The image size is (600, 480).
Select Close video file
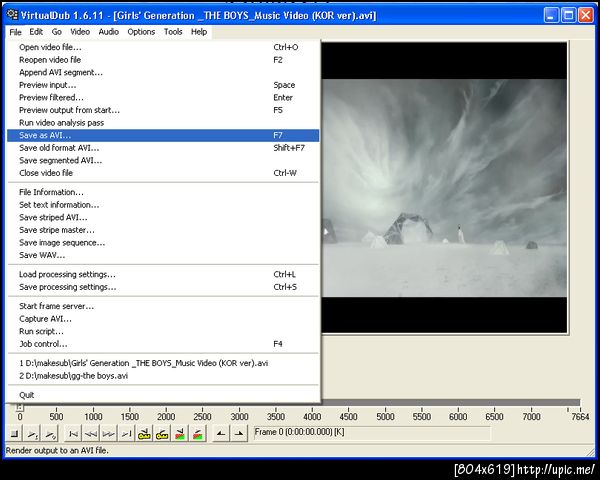tap(163, 173)
